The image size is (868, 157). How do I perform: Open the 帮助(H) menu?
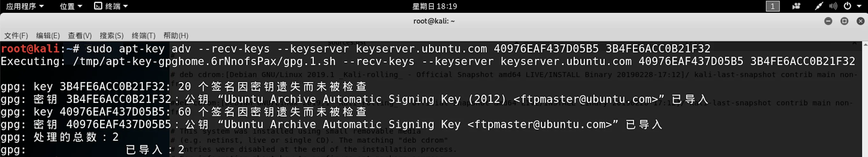(176, 35)
